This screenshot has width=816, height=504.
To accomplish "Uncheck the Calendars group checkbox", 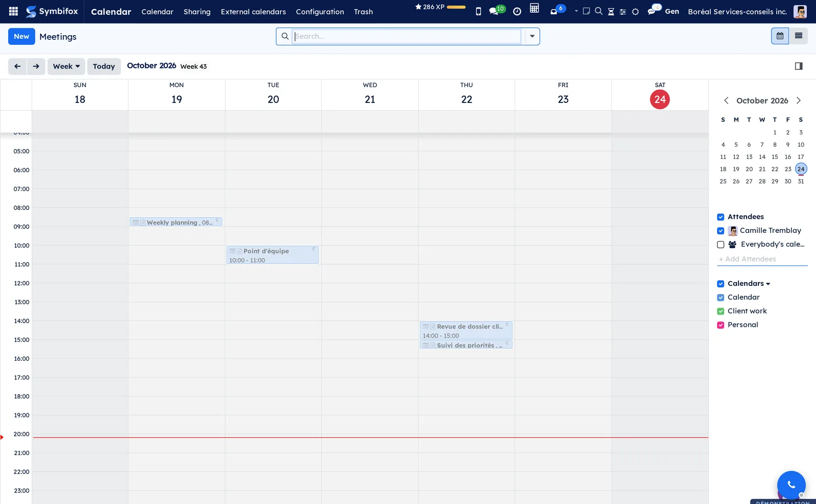I will pos(721,284).
